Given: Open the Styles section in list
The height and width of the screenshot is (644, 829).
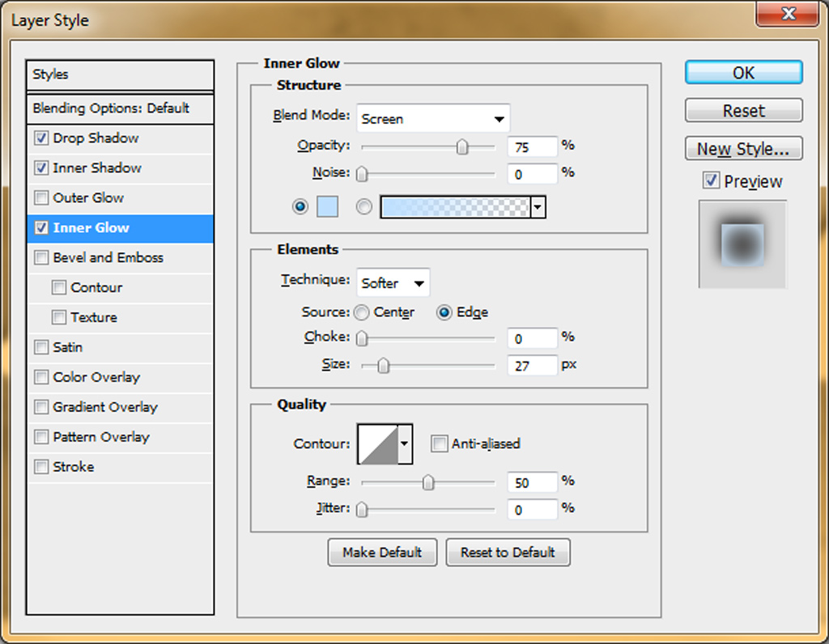Looking at the screenshot, I should pos(120,74).
